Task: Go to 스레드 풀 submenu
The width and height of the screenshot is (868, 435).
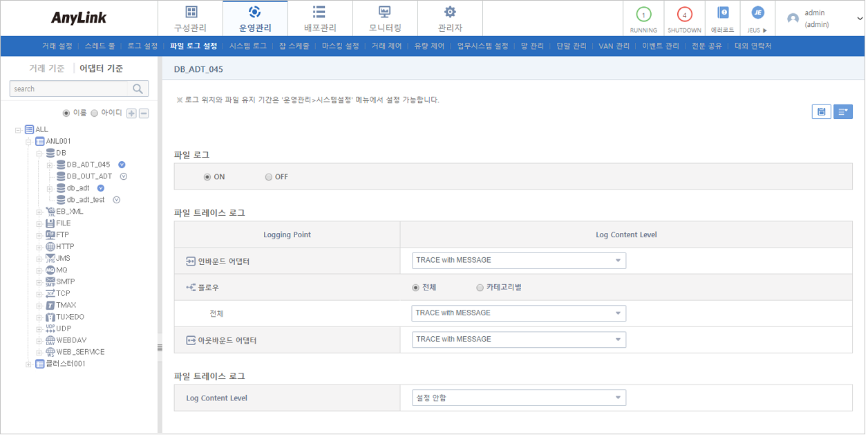Action: click(100, 46)
